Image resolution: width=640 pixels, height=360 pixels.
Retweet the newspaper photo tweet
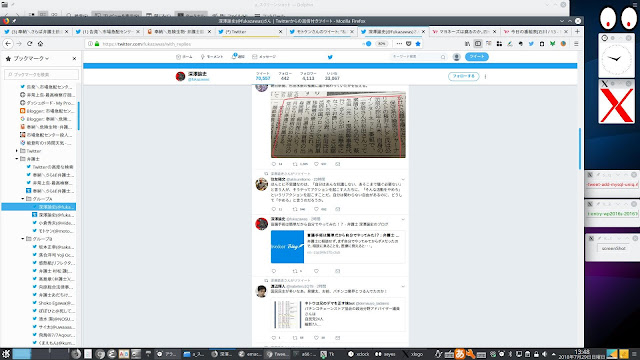(x=295, y=164)
